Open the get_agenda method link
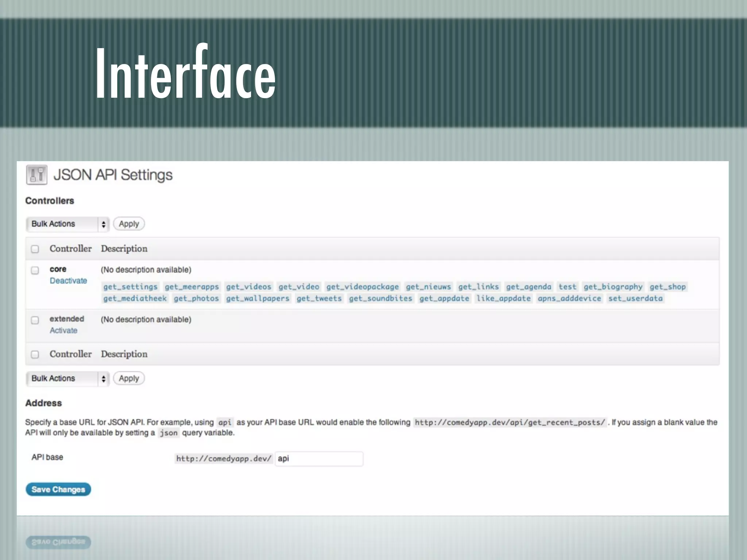747x560 pixels. (x=529, y=287)
